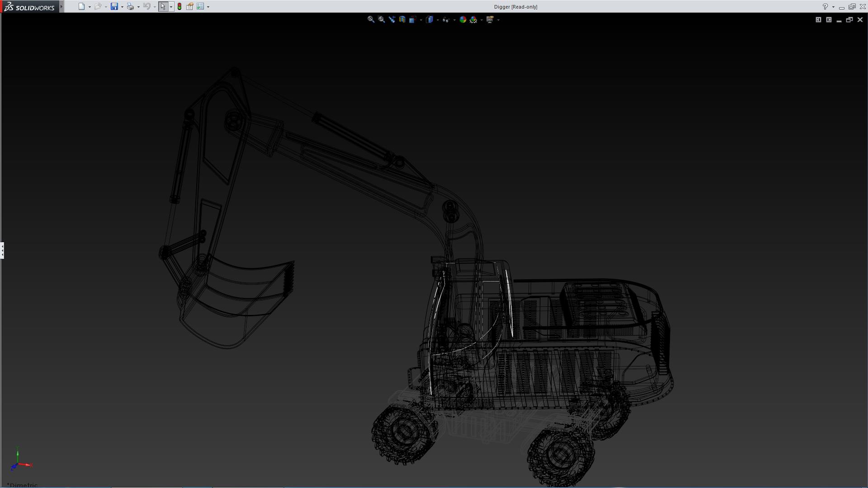Expand the Display Style dropdown arrow
The image size is (868, 488).
coord(438,20)
